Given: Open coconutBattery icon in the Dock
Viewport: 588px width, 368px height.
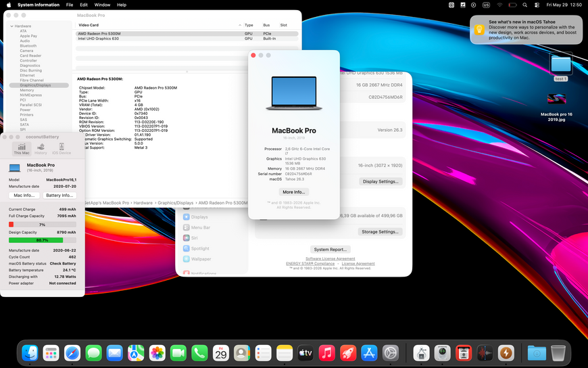Looking at the screenshot, I should click(x=506, y=353).
